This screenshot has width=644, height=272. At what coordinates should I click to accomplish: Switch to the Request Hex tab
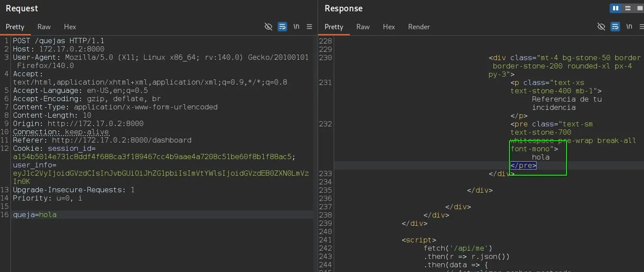[70, 27]
